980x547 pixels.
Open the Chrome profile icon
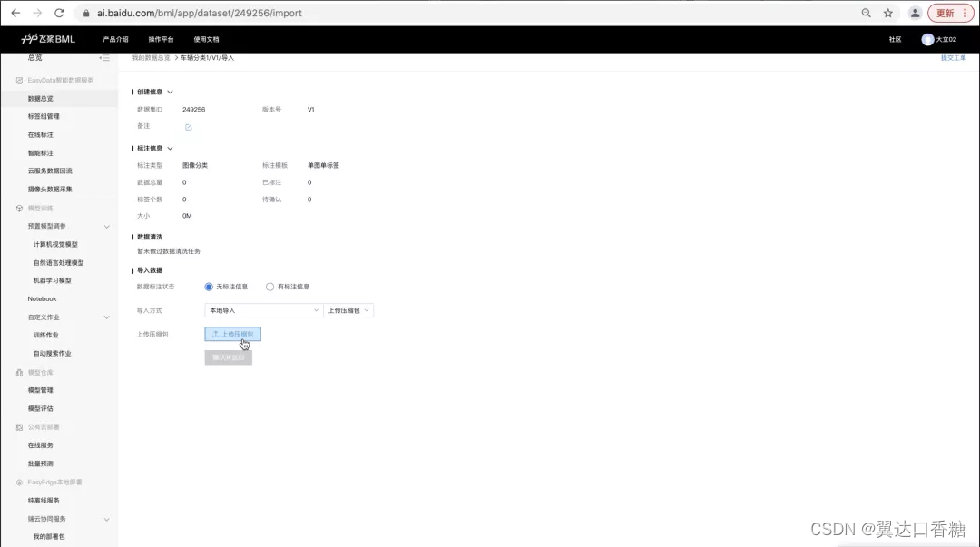(915, 13)
